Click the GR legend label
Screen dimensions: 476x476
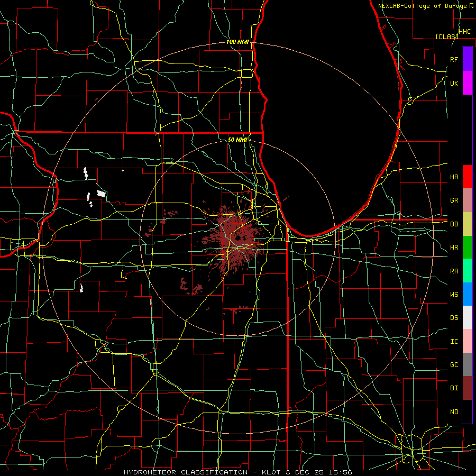point(454,200)
